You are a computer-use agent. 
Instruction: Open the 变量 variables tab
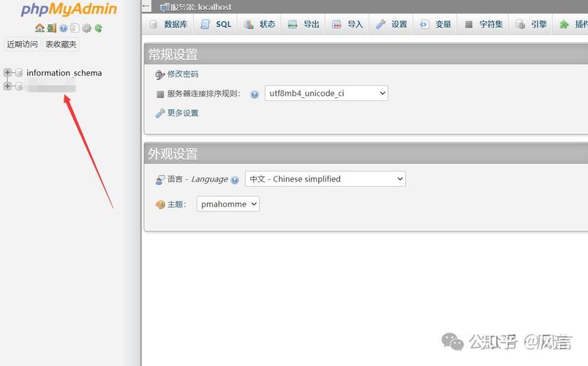(435, 24)
